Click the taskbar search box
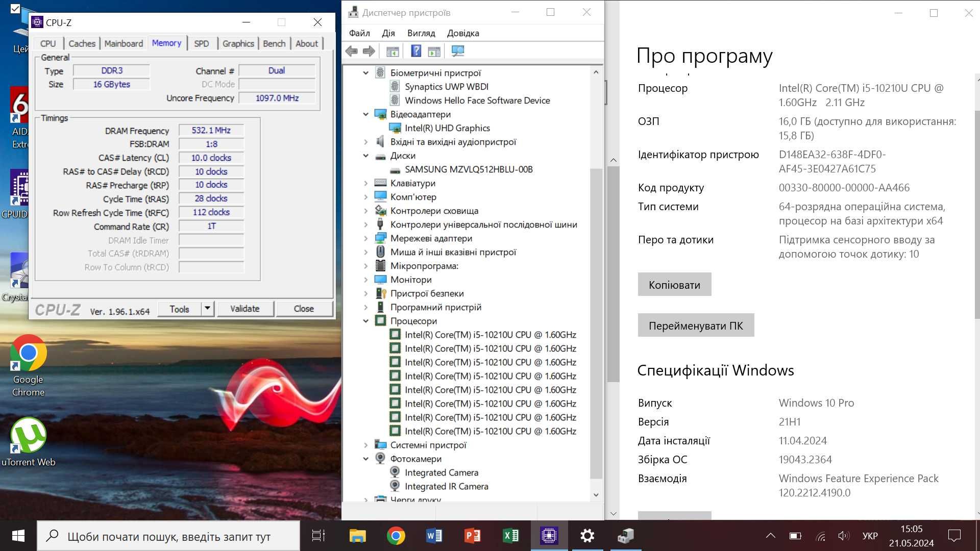Screen dimensions: 980x551 click(x=168, y=536)
